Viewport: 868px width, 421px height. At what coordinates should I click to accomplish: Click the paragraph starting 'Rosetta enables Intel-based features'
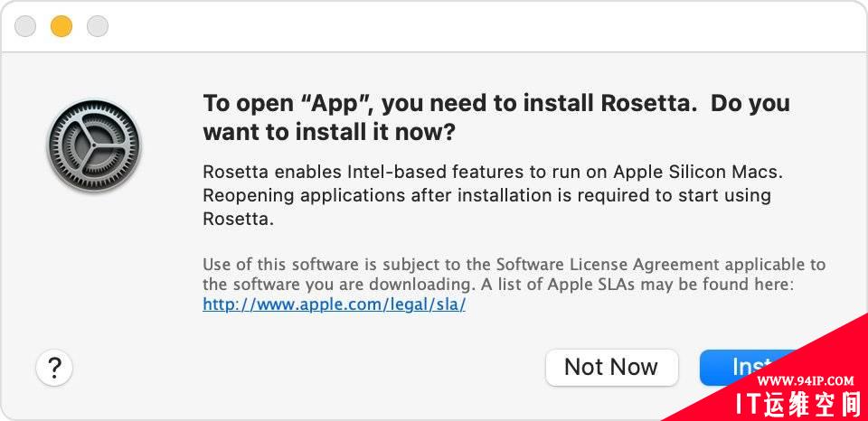tap(493, 196)
